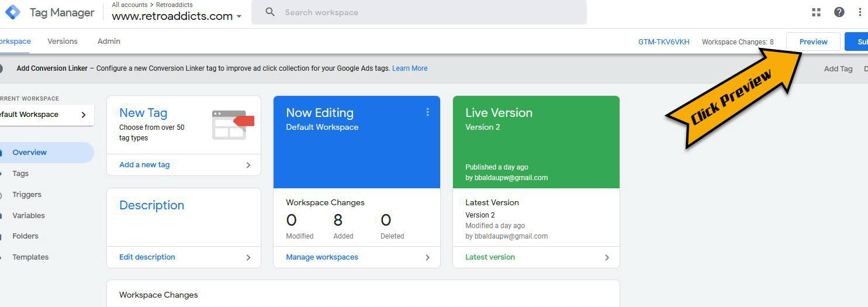
Task: Click the Manage workspaces link
Action: (x=322, y=257)
